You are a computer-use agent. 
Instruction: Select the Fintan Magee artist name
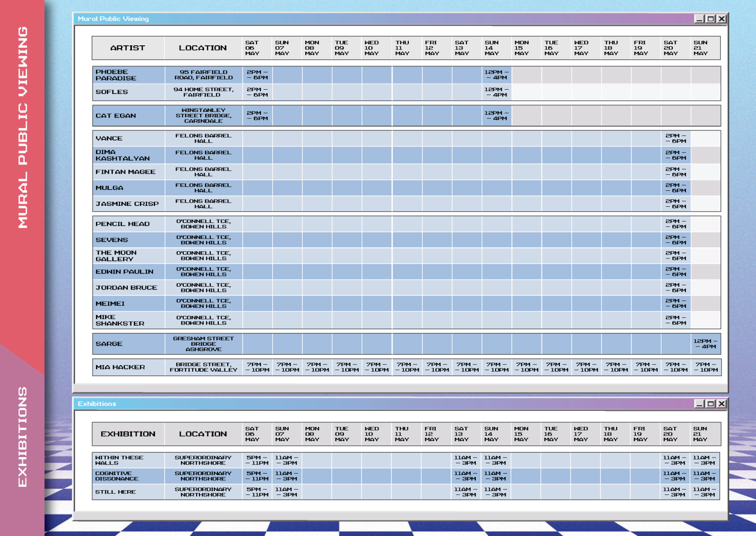pos(126,172)
